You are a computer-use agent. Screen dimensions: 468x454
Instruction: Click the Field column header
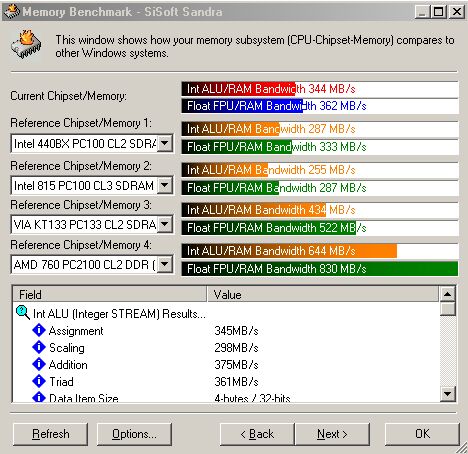(x=110, y=294)
